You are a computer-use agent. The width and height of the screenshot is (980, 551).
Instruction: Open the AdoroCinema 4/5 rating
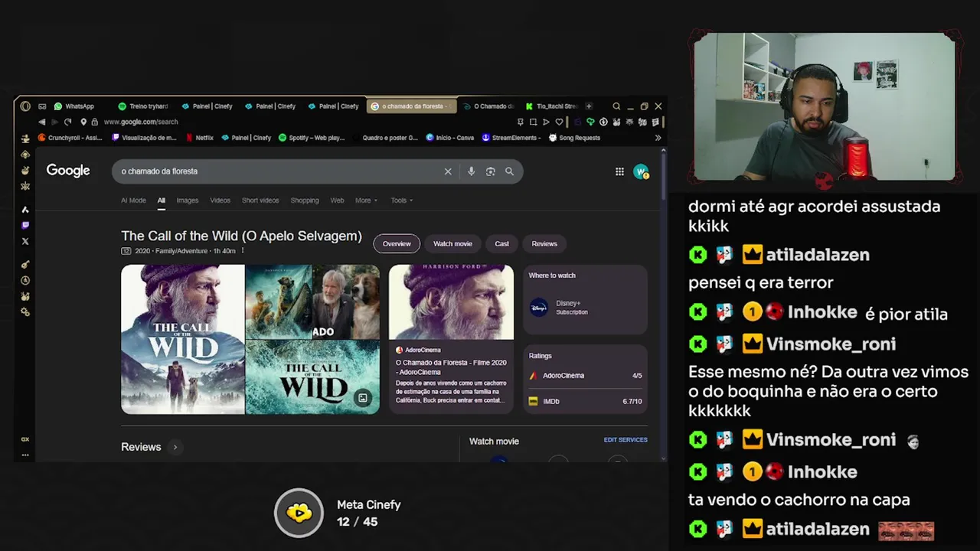point(585,376)
